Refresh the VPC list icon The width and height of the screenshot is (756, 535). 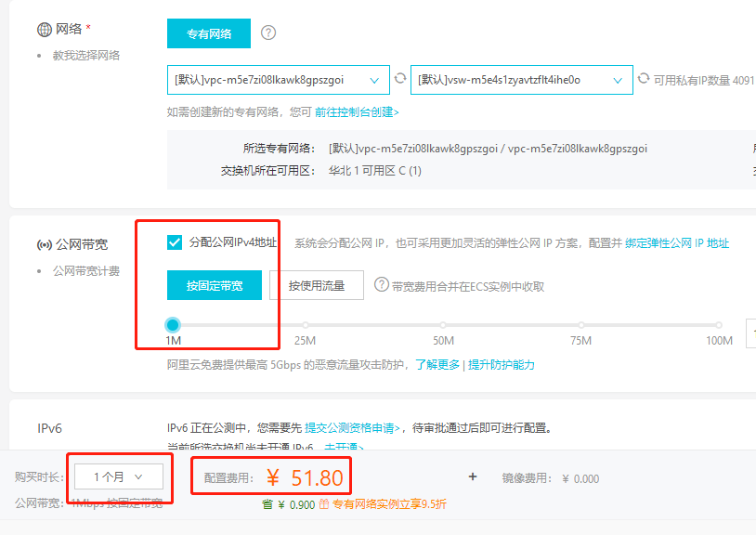(x=400, y=78)
